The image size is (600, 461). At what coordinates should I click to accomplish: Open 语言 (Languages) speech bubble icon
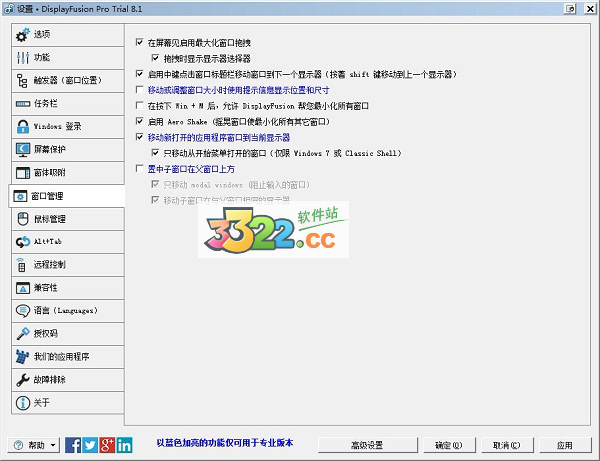point(23,311)
